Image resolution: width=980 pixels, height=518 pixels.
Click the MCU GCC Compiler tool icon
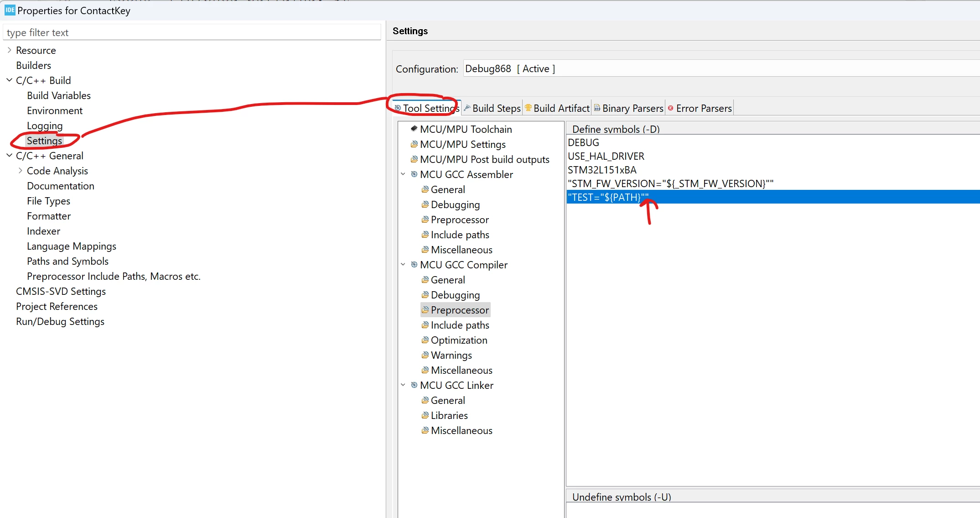point(414,265)
